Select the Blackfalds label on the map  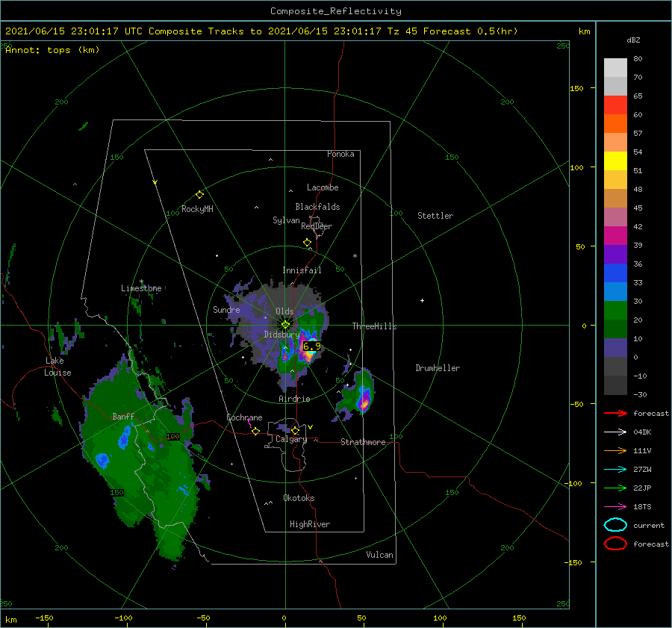coord(317,207)
